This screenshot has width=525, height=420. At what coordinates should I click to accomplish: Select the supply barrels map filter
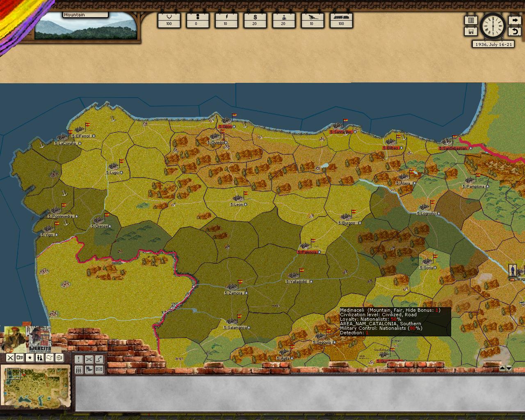click(x=20, y=358)
